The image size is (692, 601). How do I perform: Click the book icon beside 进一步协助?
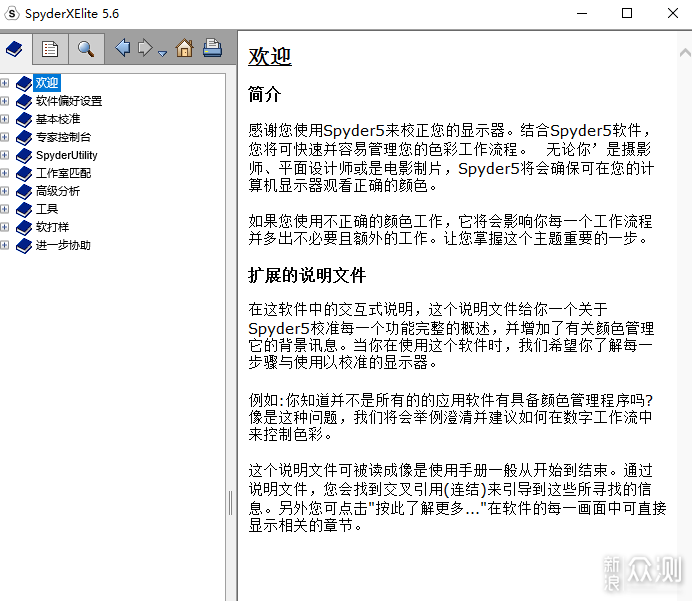(24, 246)
